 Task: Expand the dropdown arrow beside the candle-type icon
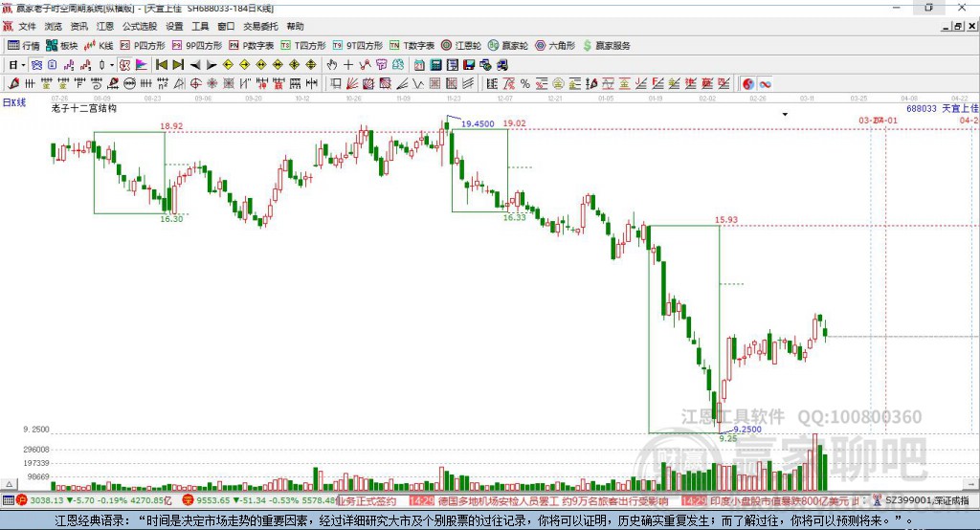tap(112, 65)
